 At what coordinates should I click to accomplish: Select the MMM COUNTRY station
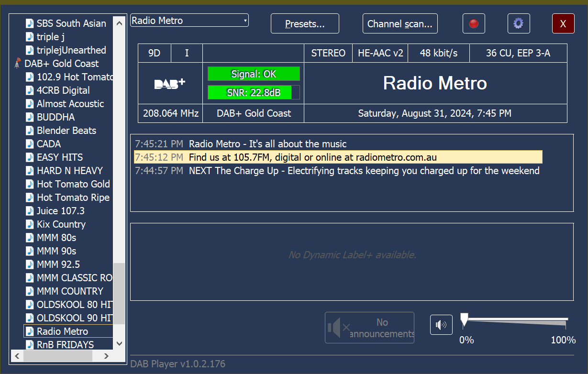70,291
